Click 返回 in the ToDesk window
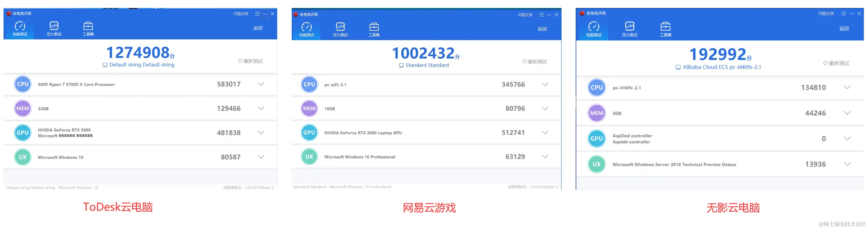This screenshot has height=229, width=868. coord(258,28)
